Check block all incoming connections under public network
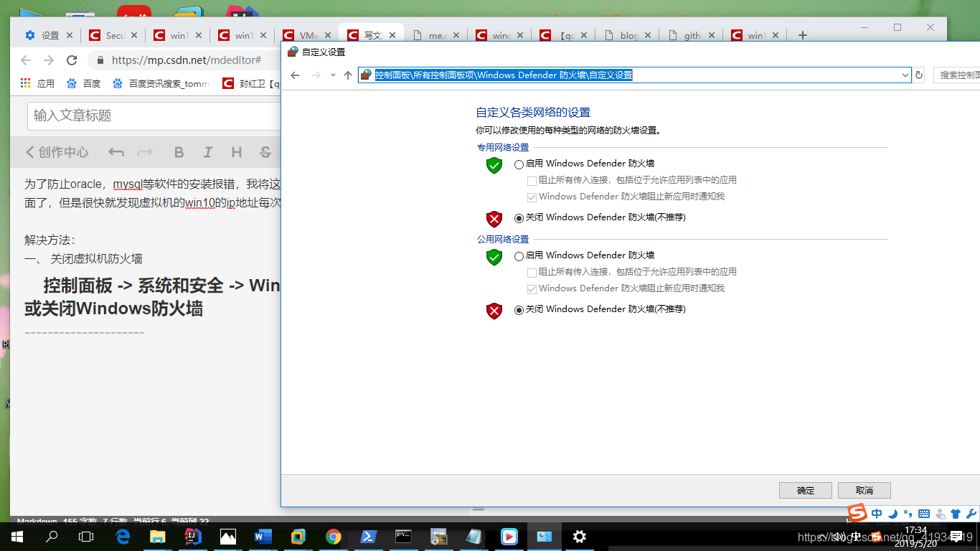Screen dimensions: 980x551 (x=532, y=273)
